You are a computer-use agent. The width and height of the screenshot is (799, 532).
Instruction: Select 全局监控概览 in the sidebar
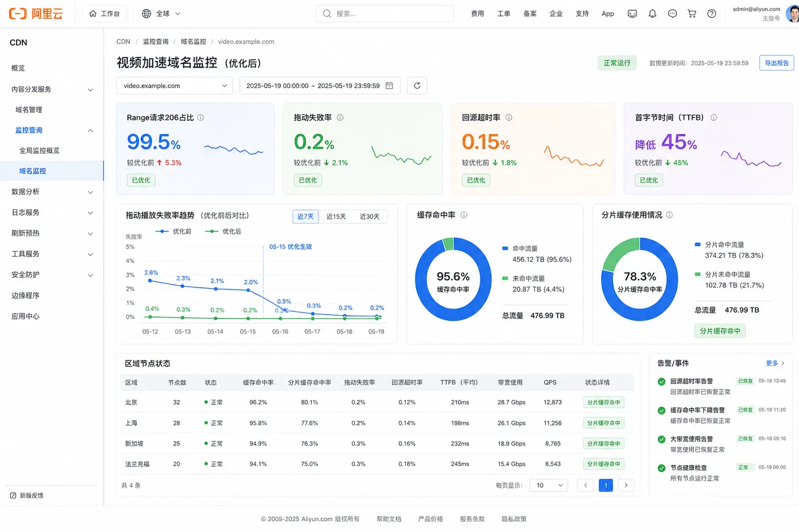tap(39, 151)
